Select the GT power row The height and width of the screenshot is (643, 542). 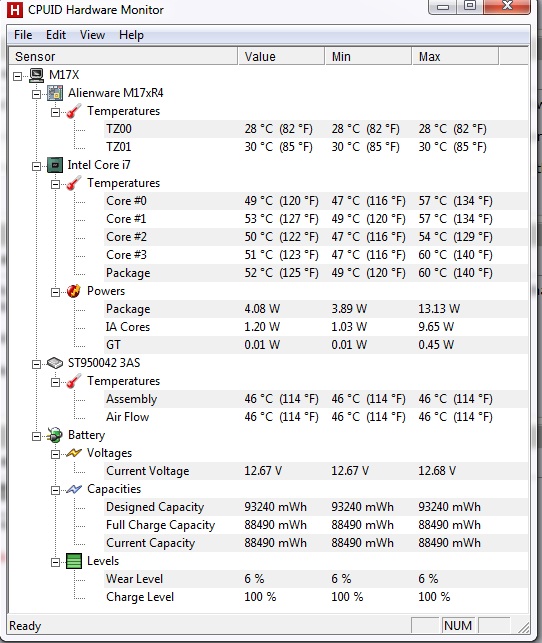click(x=316, y=345)
